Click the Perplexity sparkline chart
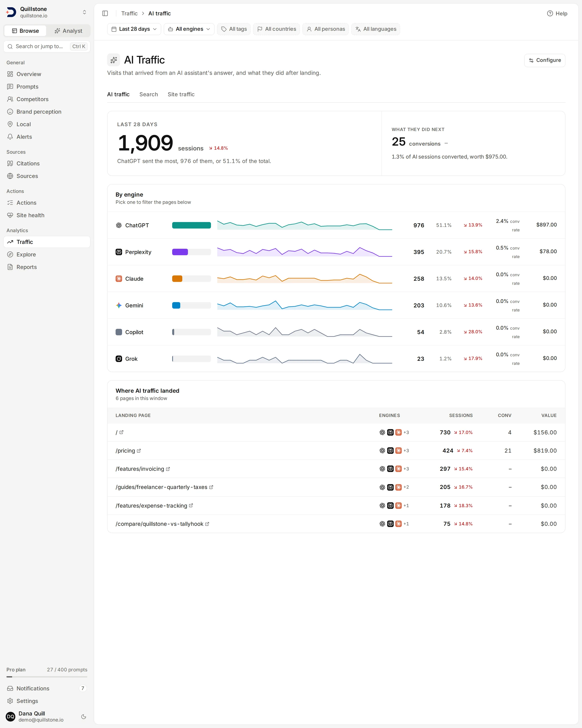The height and width of the screenshot is (728, 582). tap(305, 252)
